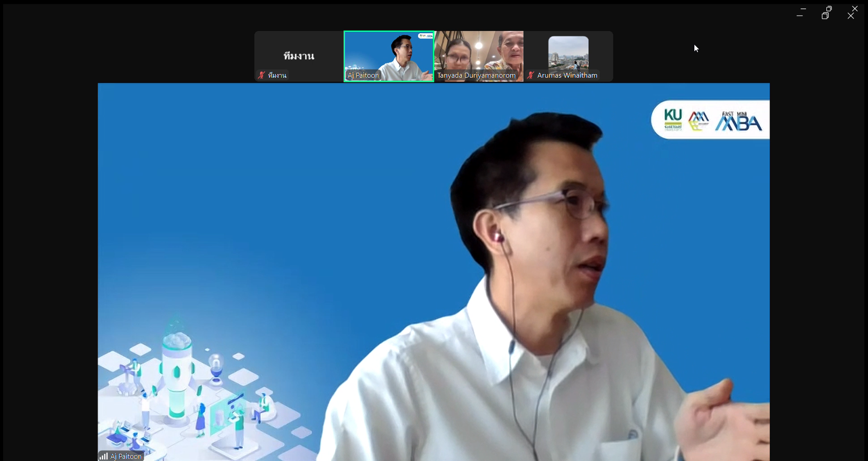Click the speaker's main video area
Viewport: 868px width, 461px height.
pyautogui.click(x=433, y=271)
